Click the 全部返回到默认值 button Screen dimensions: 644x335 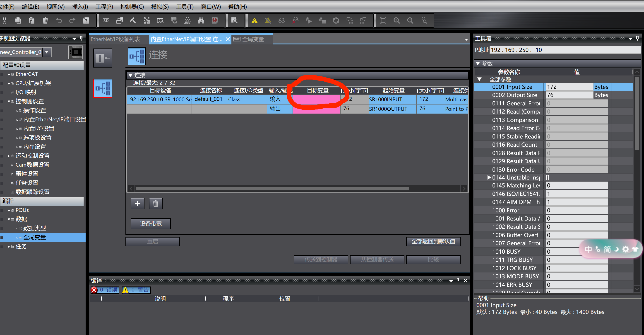click(433, 241)
